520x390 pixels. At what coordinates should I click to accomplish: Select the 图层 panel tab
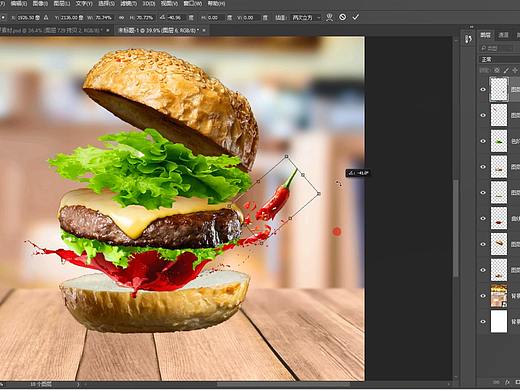point(486,35)
